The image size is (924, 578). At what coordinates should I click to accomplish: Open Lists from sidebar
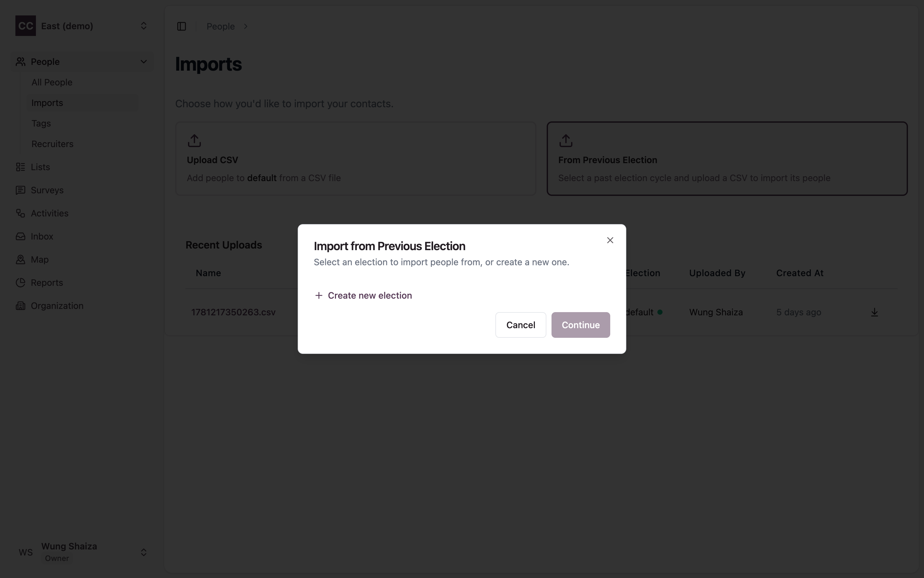[x=40, y=167]
